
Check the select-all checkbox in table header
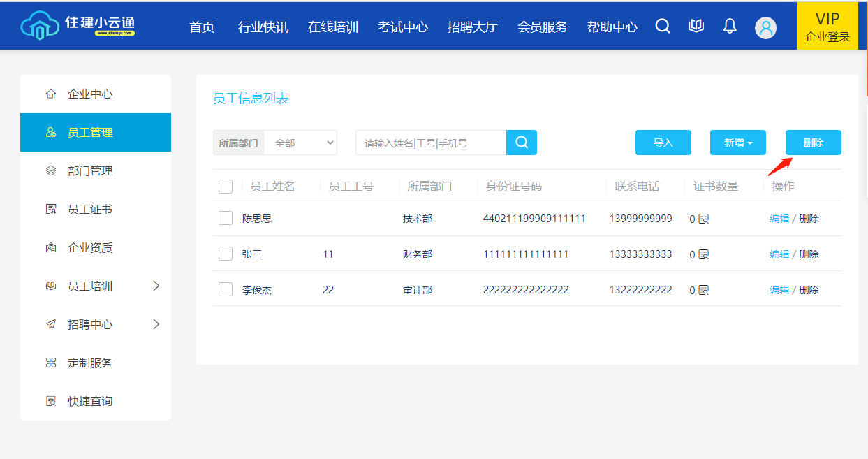(x=226, y=187)
